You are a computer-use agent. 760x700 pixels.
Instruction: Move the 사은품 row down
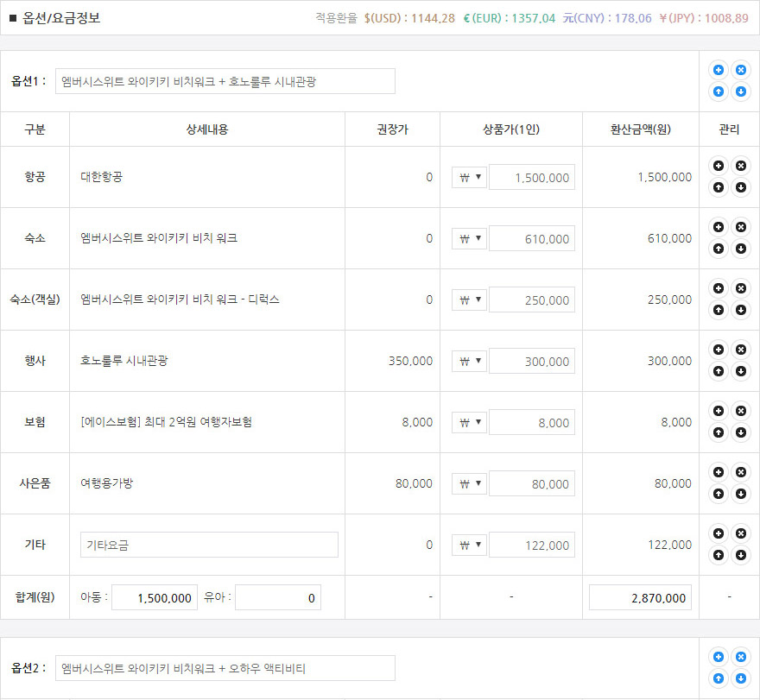click(x=741, y=494)
